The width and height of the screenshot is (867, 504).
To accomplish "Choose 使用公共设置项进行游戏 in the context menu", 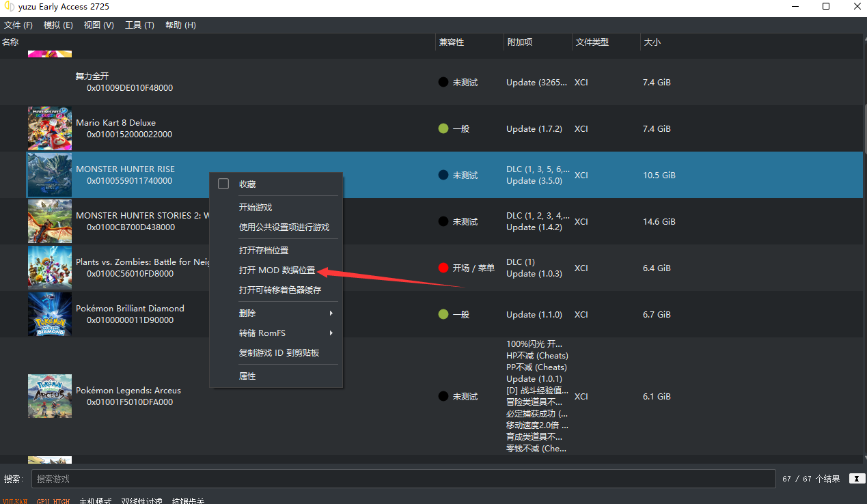I will pyautogui.click(x=276, y=227).
